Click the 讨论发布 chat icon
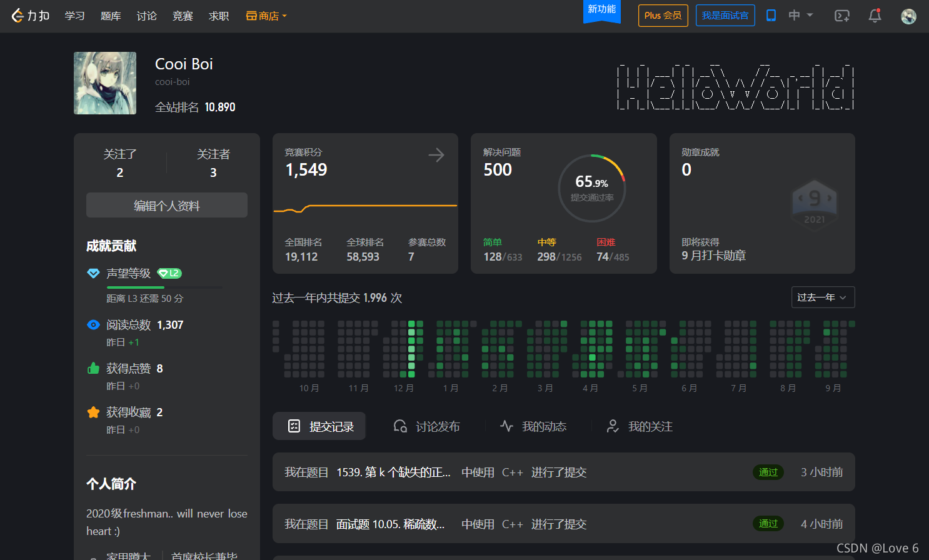The width and height of the screenshot is (929, 560). tap(400, 426)
